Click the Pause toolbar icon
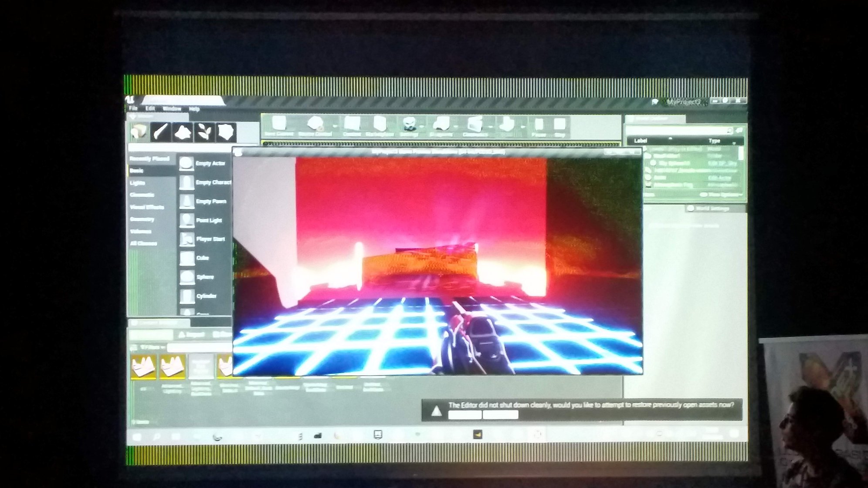The height and width of the screenshot is (488, 868). [539, 125]
